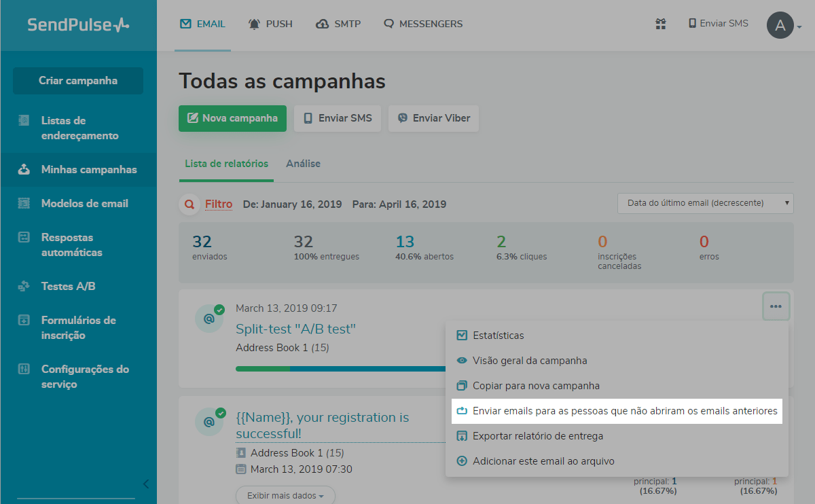Image resolution: width=815 pixels, height=504 pixels.
Task: Click the 0 inscrições canceladas statistic
Action: 619,252
